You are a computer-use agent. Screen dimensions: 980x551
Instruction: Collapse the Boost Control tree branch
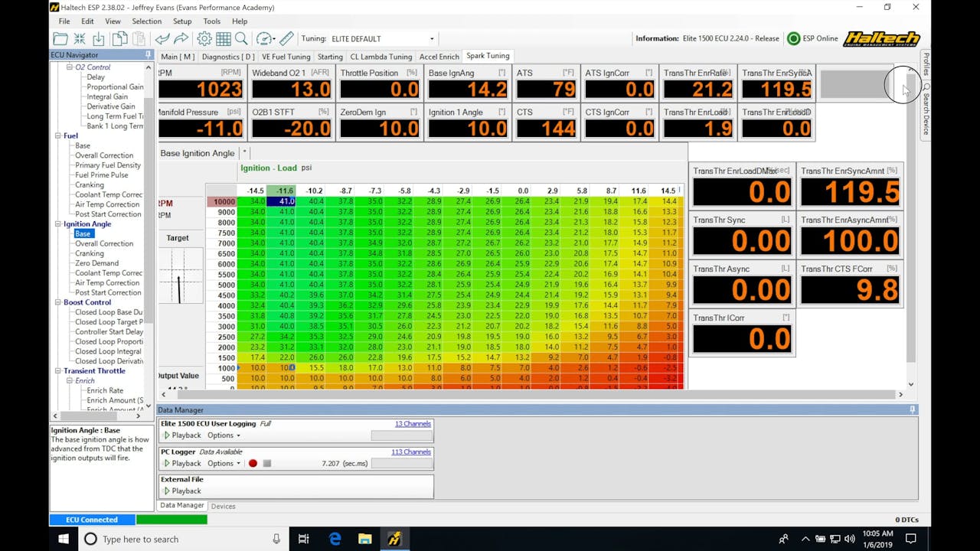click(x=60, y=302)
